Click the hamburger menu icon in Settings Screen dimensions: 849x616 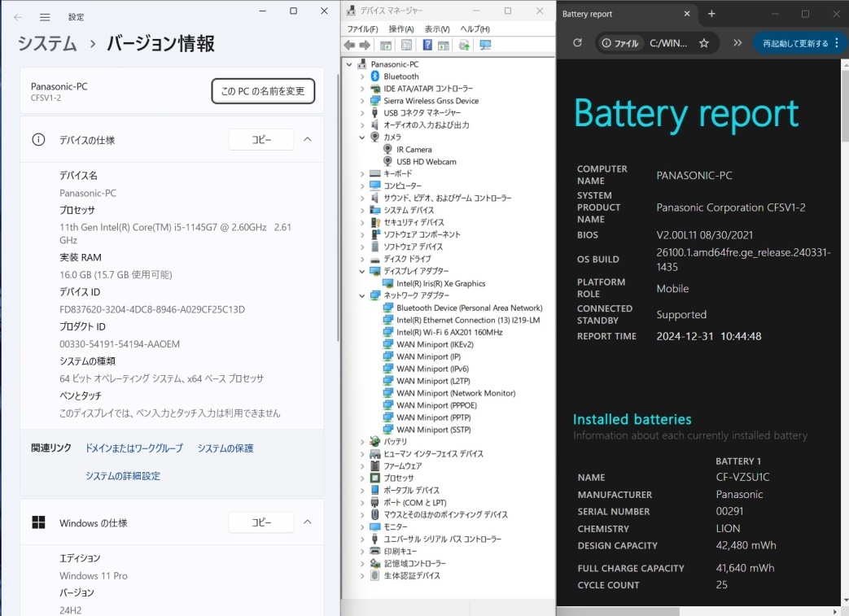(x=45, y=17)
